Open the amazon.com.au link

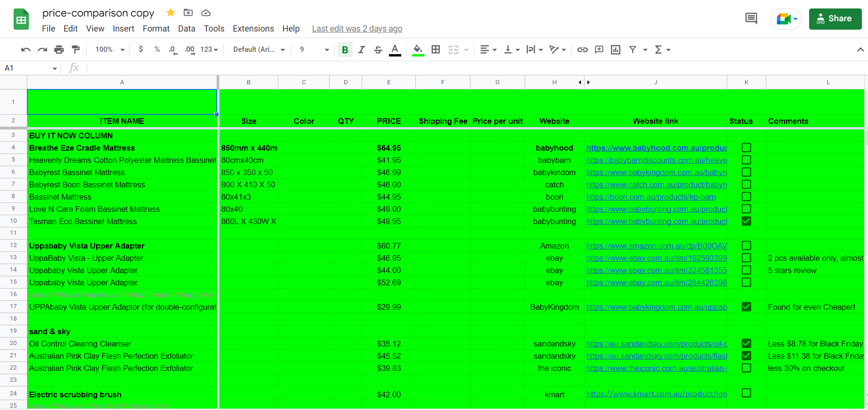[x=657, y=246]
